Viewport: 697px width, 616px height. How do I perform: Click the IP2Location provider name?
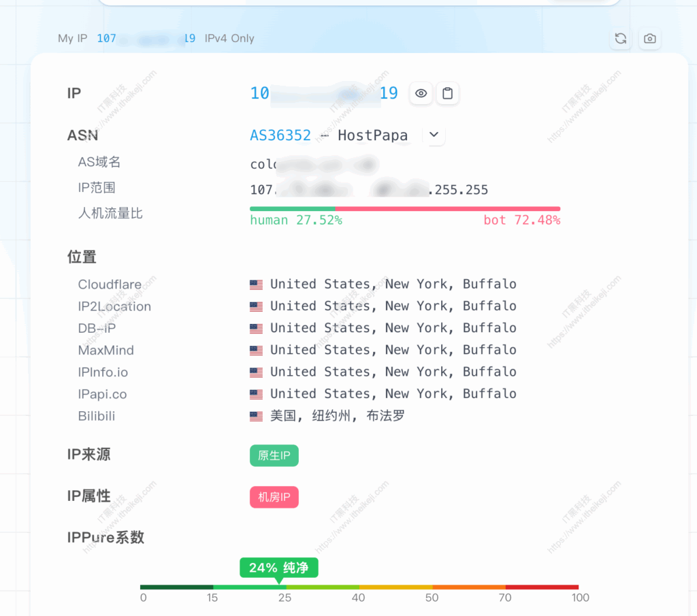coord(114,306)
